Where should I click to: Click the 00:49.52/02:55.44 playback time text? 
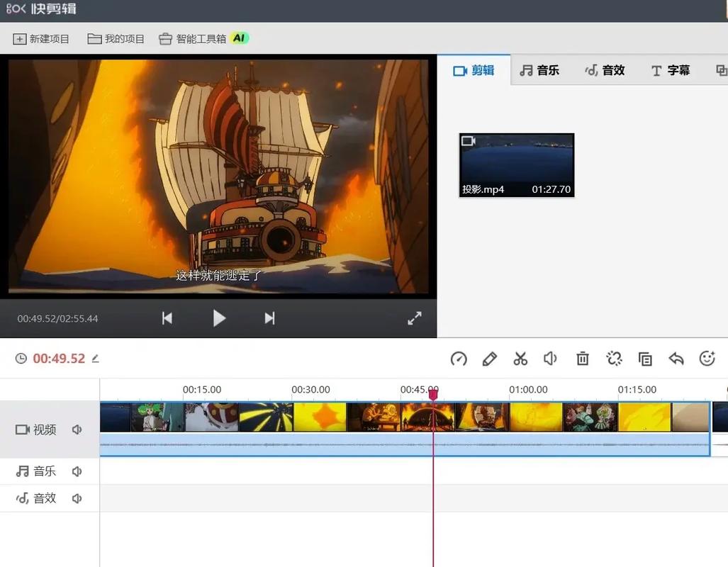coord(57,318)
